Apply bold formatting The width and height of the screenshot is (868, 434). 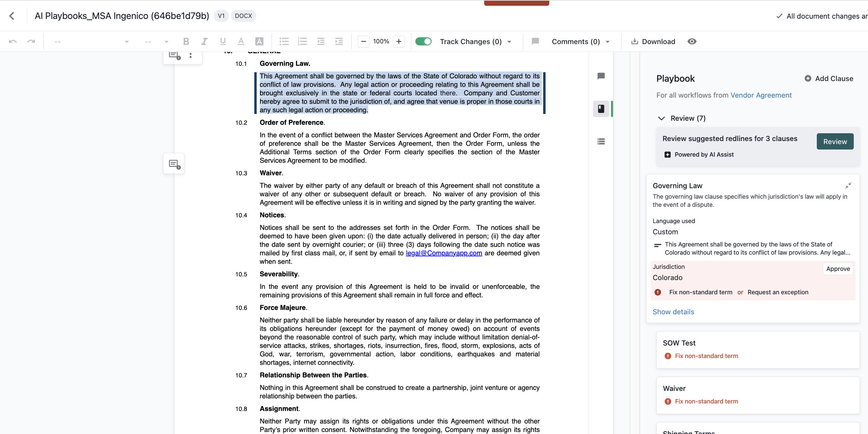[x=186, y=41]
